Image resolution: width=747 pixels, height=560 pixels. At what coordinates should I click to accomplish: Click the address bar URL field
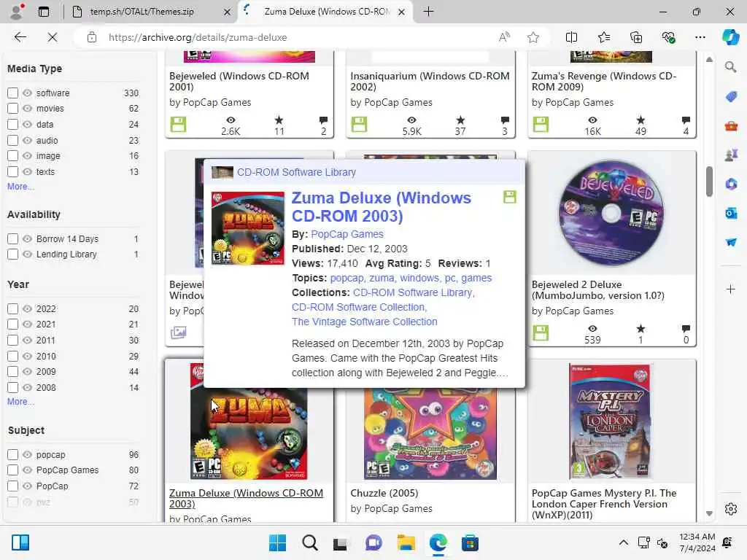click(x=295, y=37)
